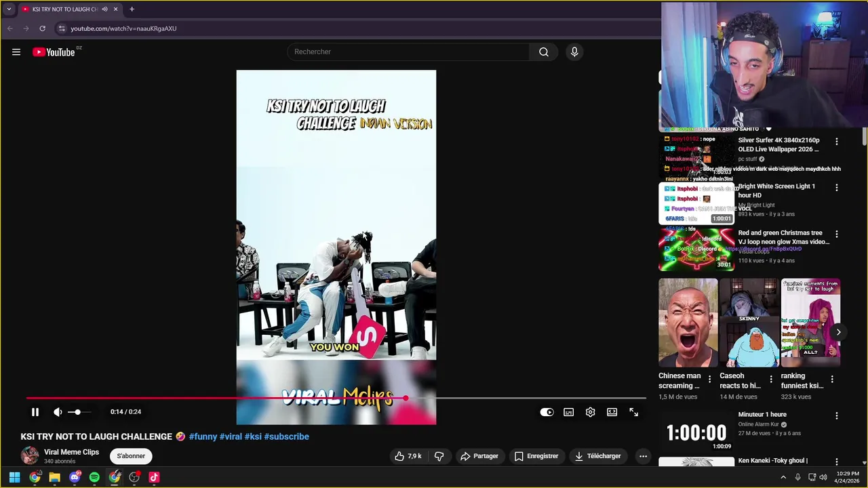The height and width of the screenshot is (488, 868).
Task: Mute the tab using its speaker icon
Action: pos(104,9)
